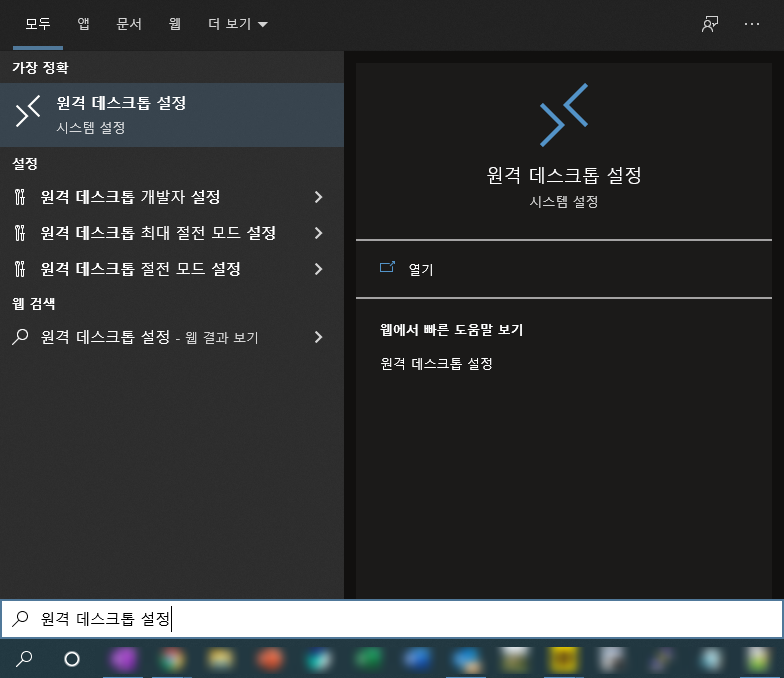Screen dimensions: 784x678
Task: Click magnifier icon in web search row
Action: 20,337
